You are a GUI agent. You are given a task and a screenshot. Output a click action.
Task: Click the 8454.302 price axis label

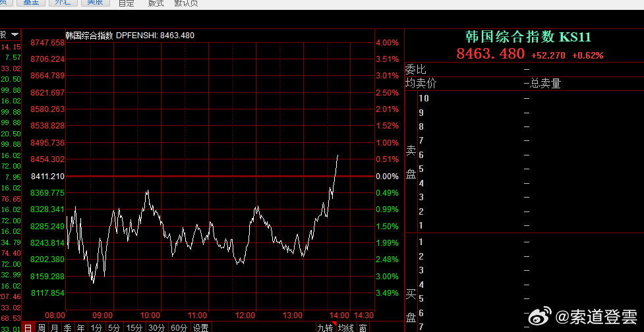click(47, 159)
